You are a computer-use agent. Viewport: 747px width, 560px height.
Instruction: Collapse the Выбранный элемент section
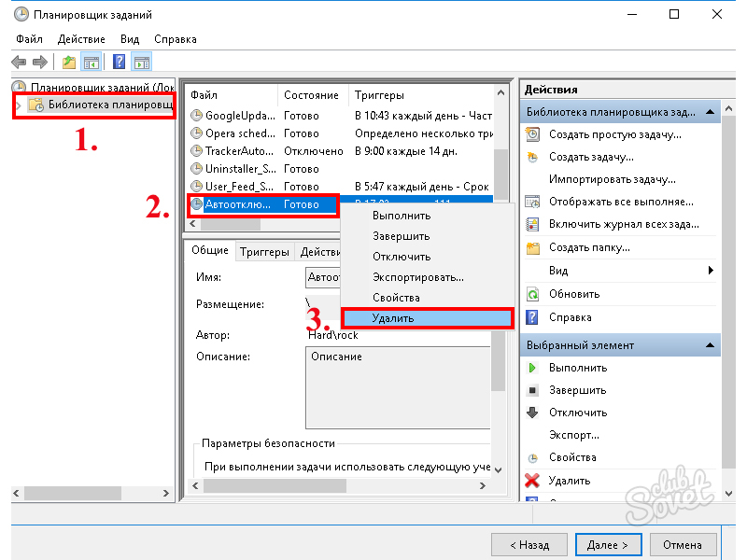(x=711, y=345)
